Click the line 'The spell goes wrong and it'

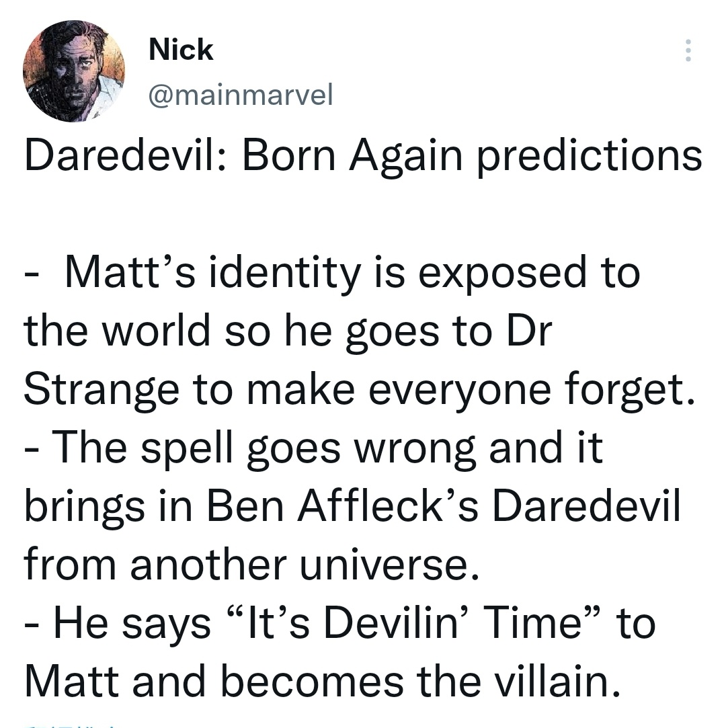pyautogui.click(x=327, y=448)
